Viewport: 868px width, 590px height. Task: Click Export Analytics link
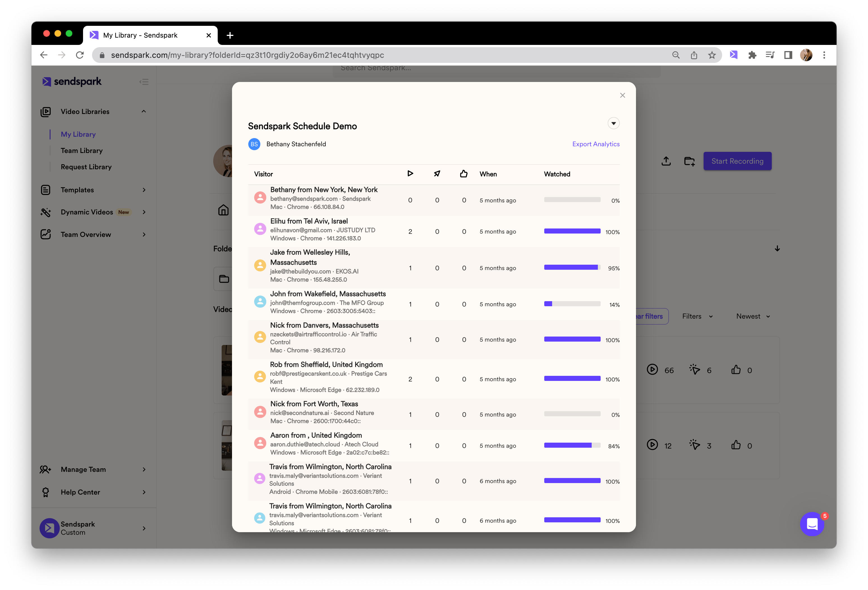point(596,144)
